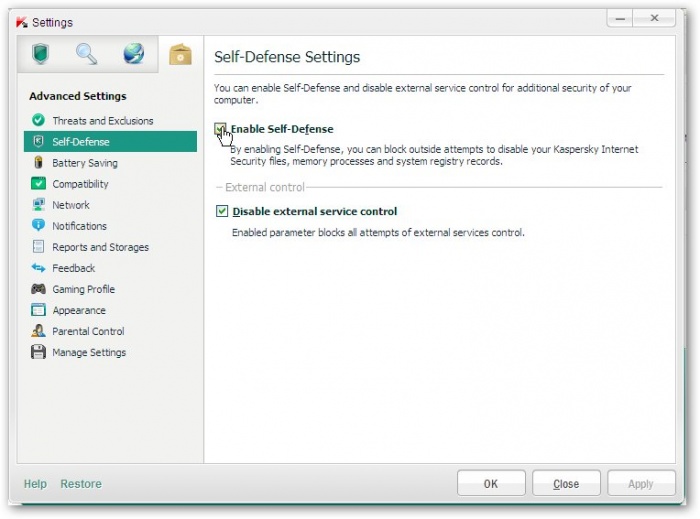
Task: Open the Protection shield tab
Action: 40,54
